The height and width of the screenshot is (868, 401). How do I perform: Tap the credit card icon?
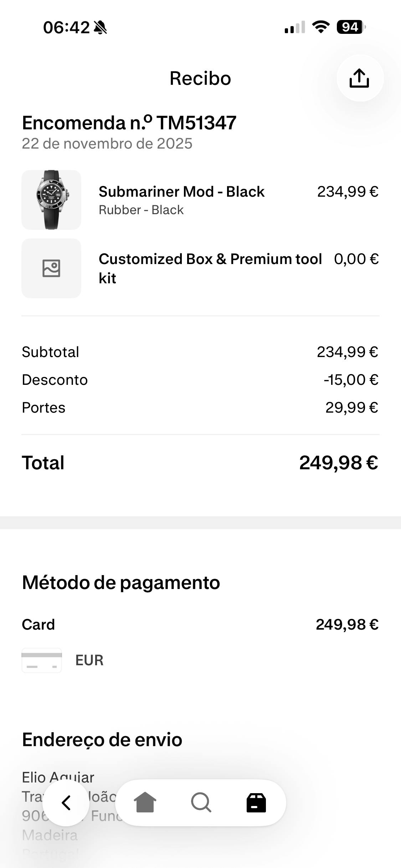point(42,660)
